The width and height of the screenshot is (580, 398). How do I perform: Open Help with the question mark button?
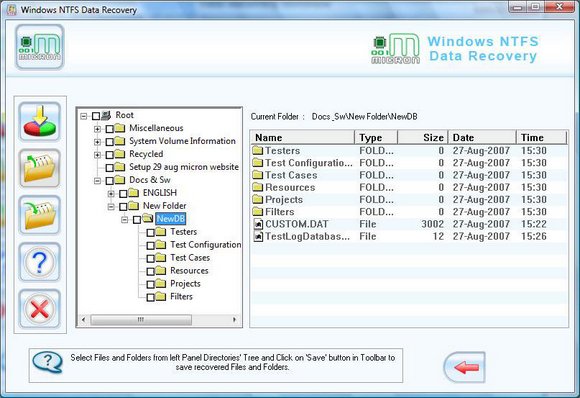(40, 262)
